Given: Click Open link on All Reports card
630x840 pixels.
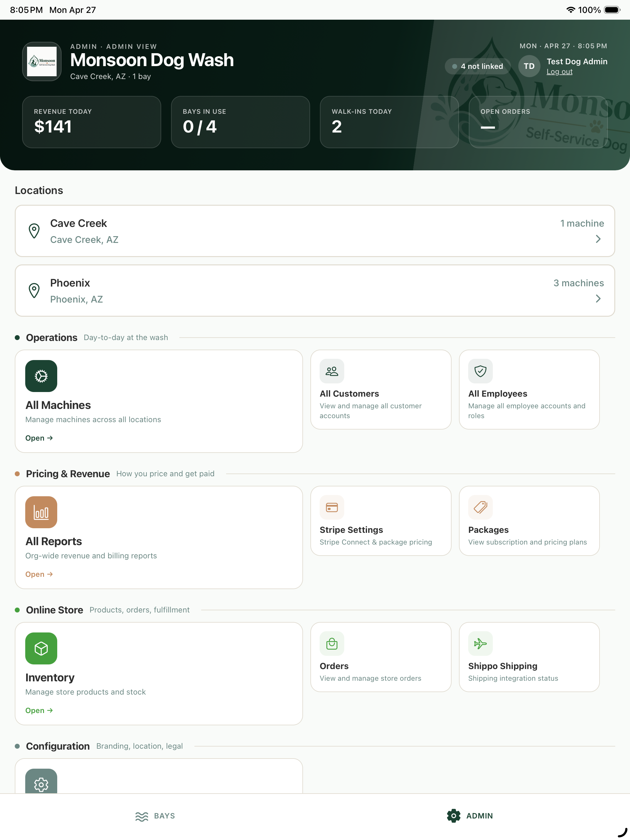Looking at the screenshot, I should 39,575.
